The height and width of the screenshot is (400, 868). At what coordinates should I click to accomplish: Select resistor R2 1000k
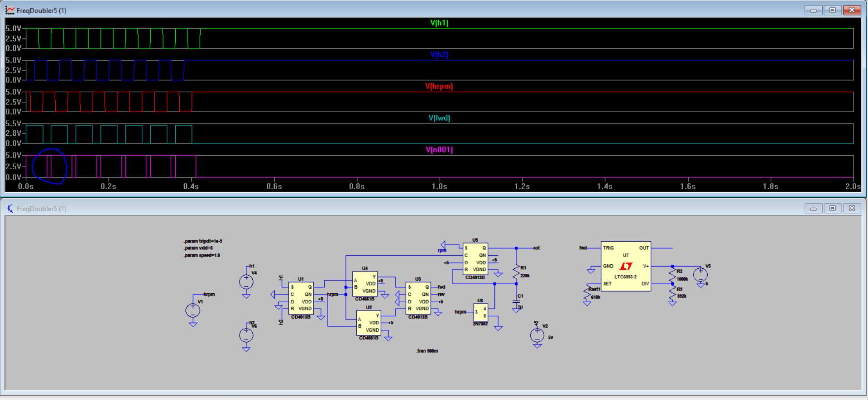[x=672, y=275]
